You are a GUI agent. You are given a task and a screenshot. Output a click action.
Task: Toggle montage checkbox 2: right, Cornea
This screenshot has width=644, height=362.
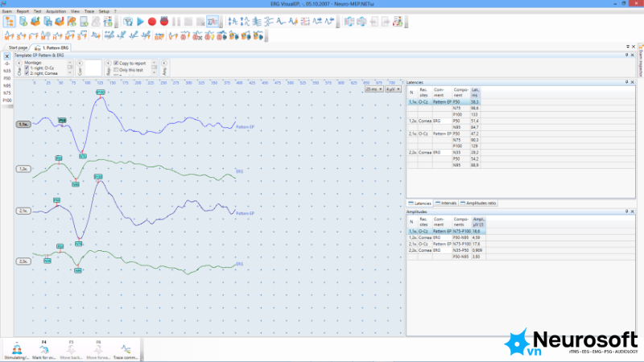[27, 73]
